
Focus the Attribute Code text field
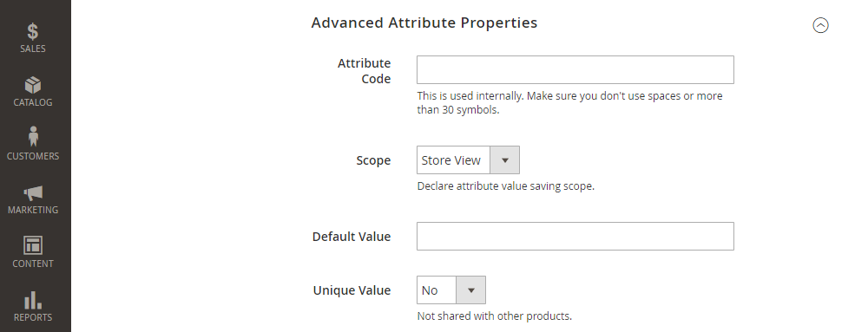(x=575, y=69)
